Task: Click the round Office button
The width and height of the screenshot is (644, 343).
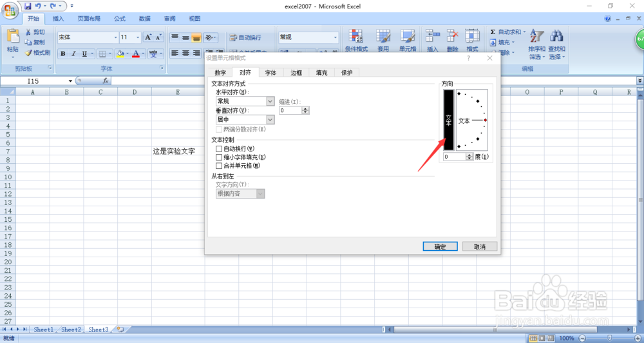Action: (x=10, y=10)
